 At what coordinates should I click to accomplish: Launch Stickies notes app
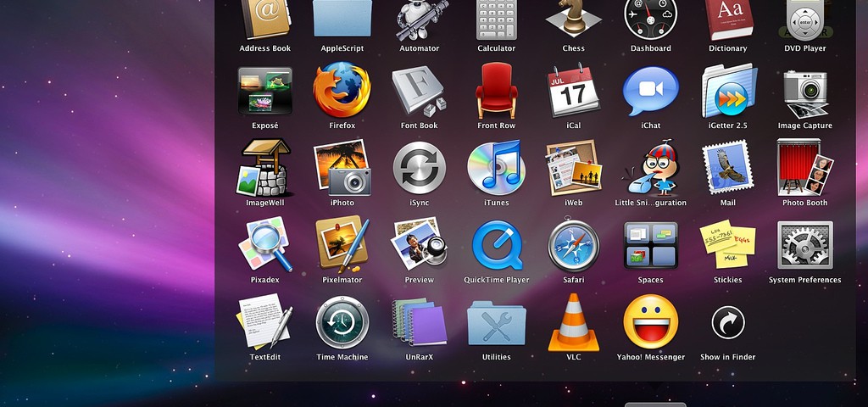[728, 244]
